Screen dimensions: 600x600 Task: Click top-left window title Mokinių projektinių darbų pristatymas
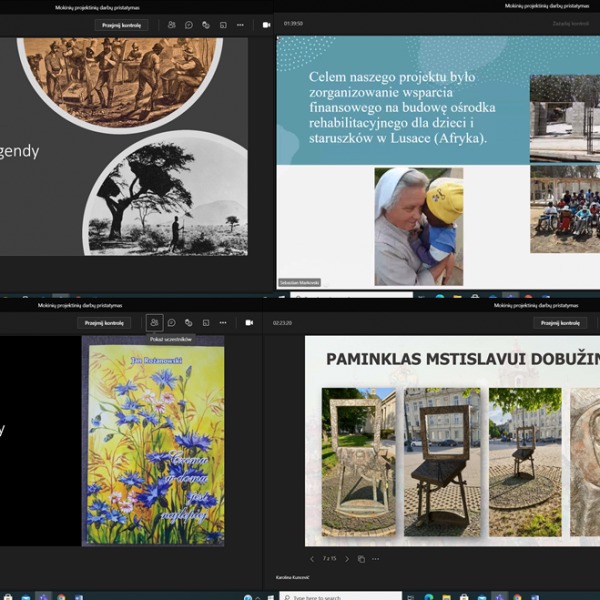(97, 7)
